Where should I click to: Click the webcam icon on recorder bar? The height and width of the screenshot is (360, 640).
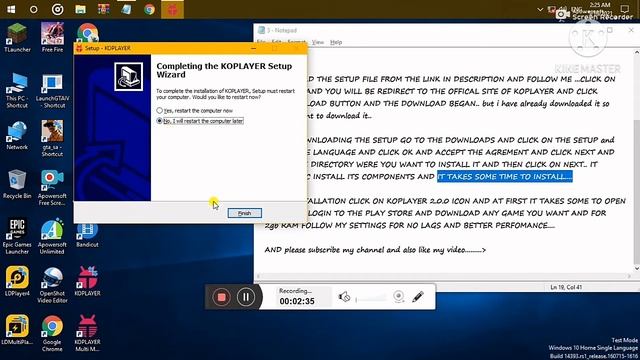point(399,296)
